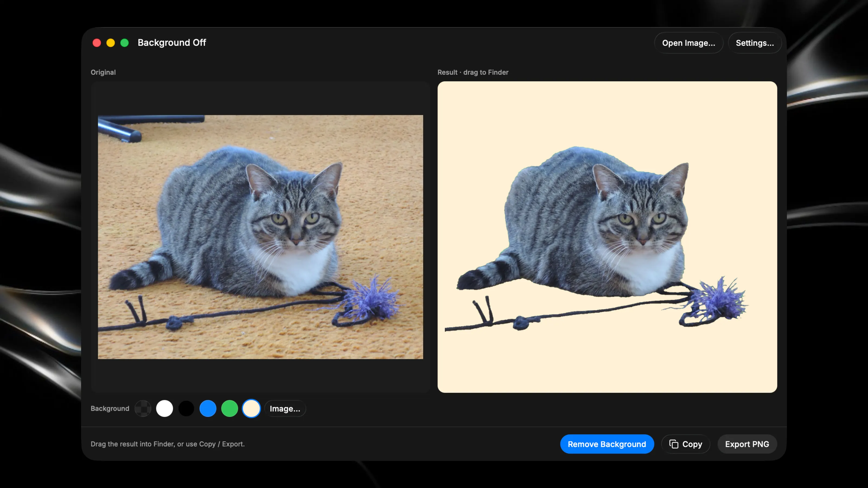Pick the green background swatch
This screenshot has height=488, width=868.
pyautogui.click(x=229, y=409)
